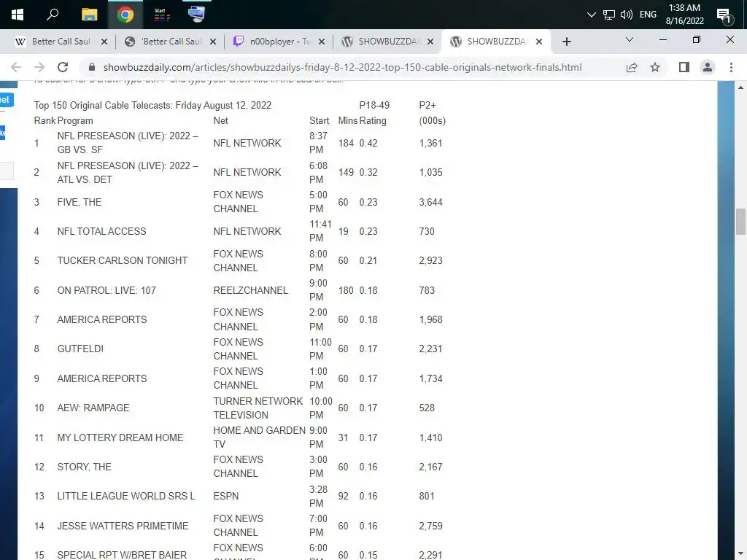Go back to previous page
This screenshot has width=747, height=560.
click(x=16, y=67)
